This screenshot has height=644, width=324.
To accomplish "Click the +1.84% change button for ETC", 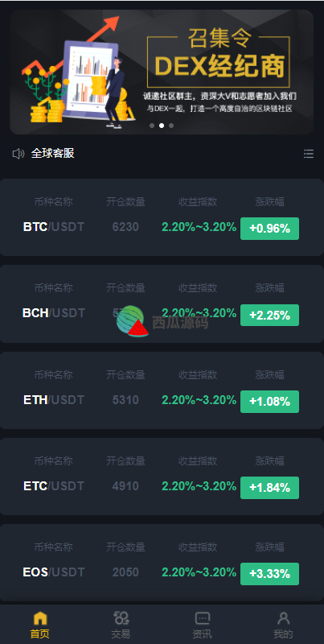I will (x=269, y=488).
